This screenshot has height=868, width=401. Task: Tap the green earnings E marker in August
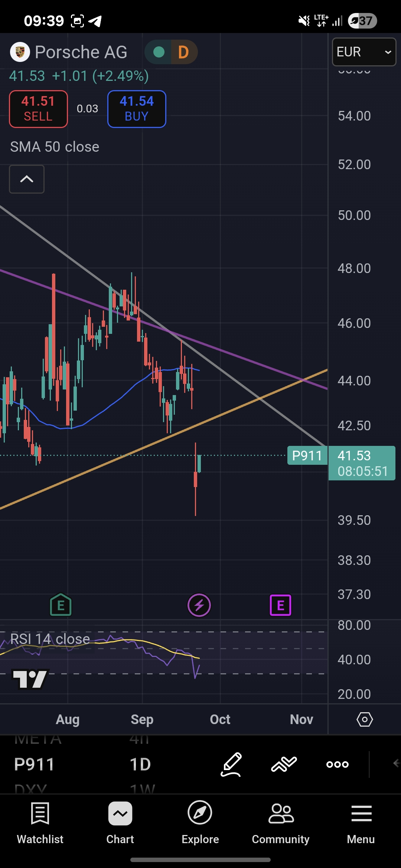pyautogui.click(x=61, y=605)
